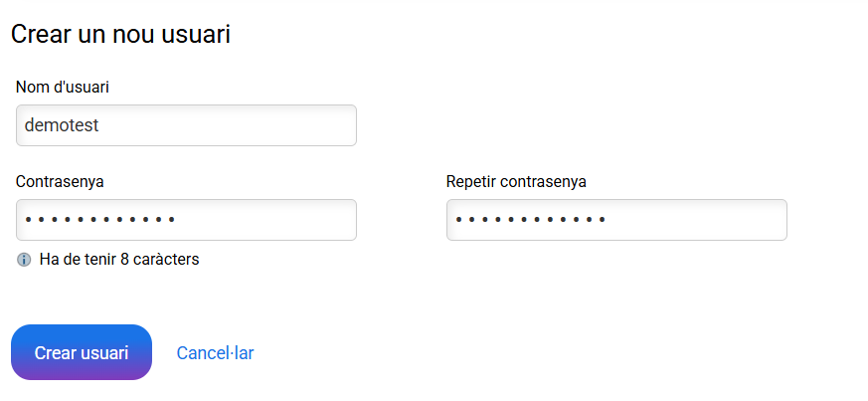Image resolution: width=868 pixels, height=401 pixels.
Task: Select the Repetir contrasenya input field
Action: [x=616, y=220]
